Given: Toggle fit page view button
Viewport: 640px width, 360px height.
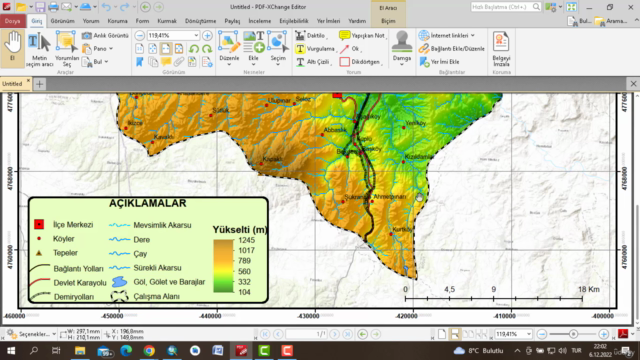Looking at the screenshot, I should [153, 49].
